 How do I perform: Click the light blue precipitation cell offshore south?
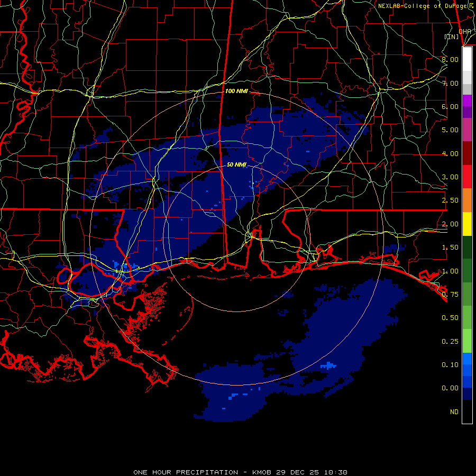coord(328,365)
